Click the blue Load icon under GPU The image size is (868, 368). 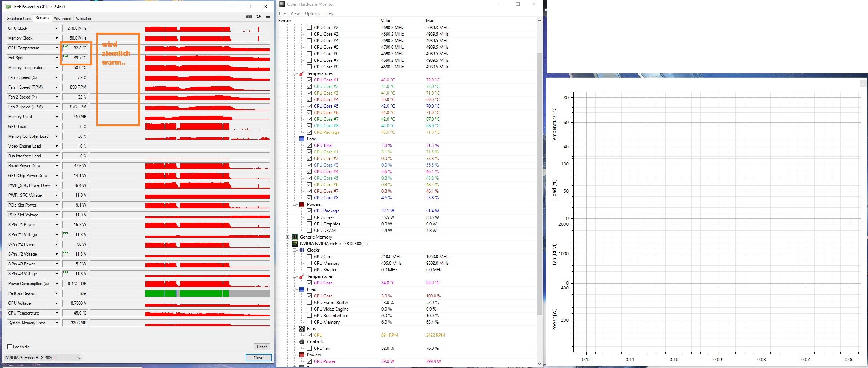click(x=302, y=289)
